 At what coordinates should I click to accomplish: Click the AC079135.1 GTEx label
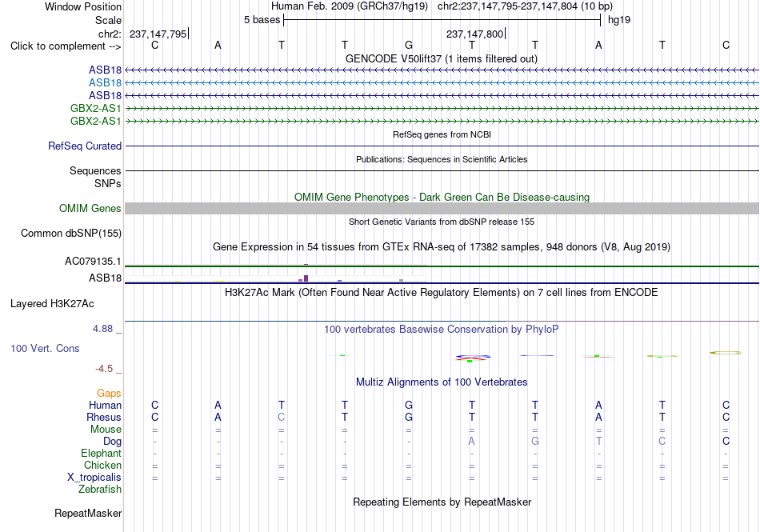93,261
